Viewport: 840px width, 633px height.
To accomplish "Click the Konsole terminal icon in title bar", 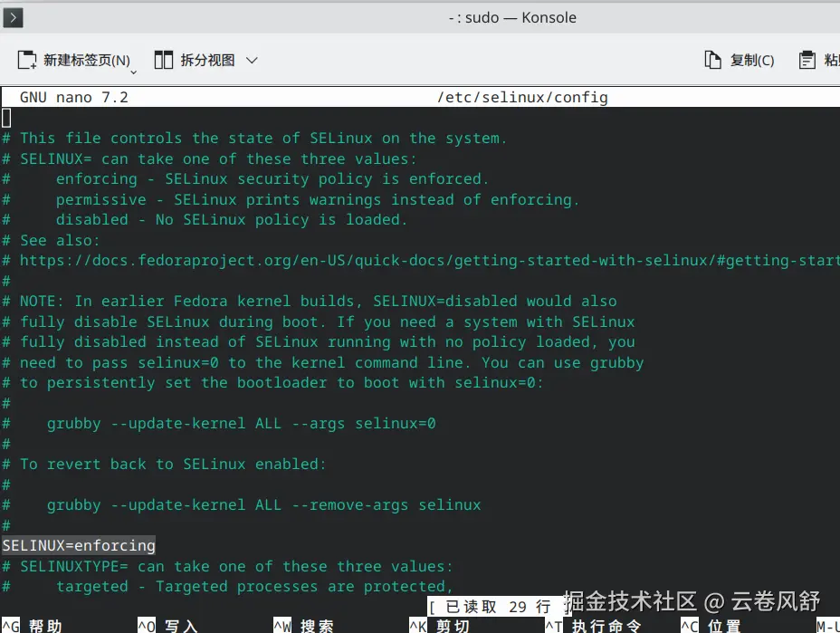I will pos(13,18).
